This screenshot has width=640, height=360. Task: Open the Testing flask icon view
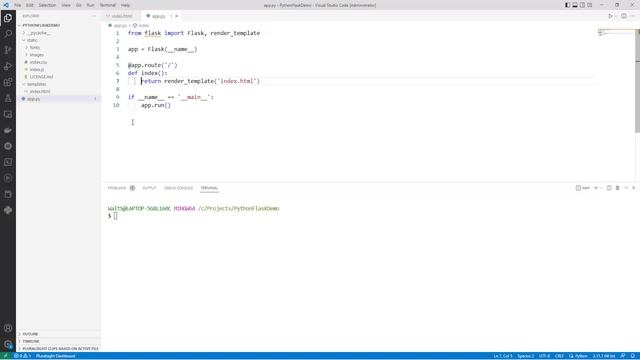tap(8, 98)
